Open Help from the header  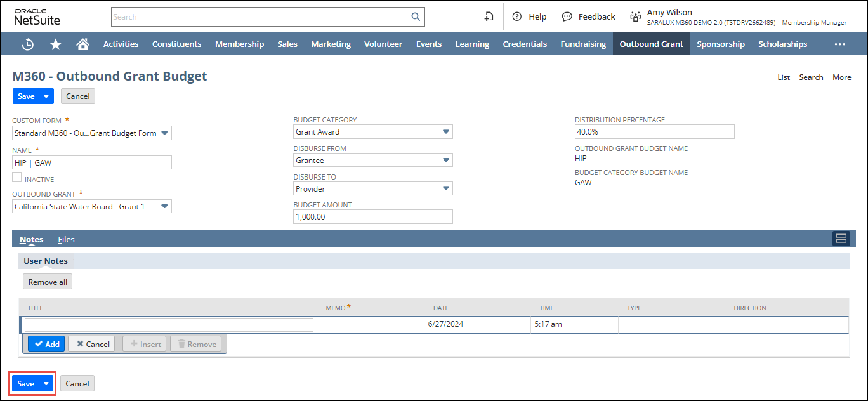530,17
